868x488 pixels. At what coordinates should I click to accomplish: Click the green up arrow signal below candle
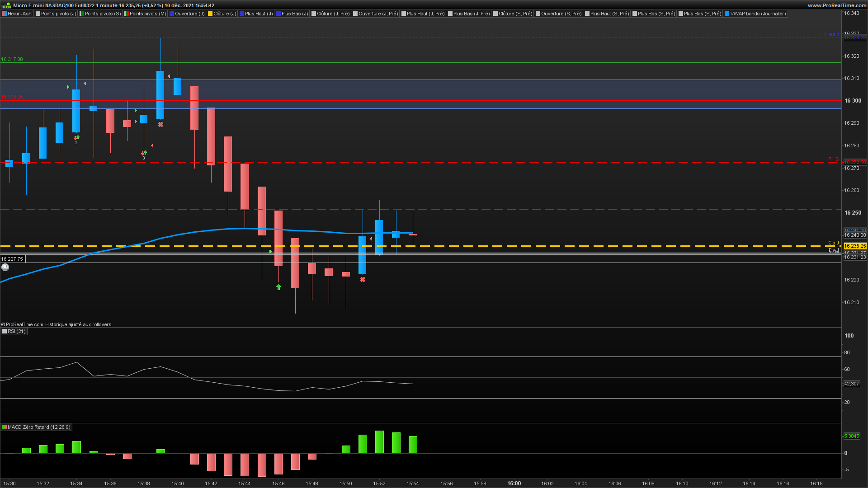(x=278, y=287)
